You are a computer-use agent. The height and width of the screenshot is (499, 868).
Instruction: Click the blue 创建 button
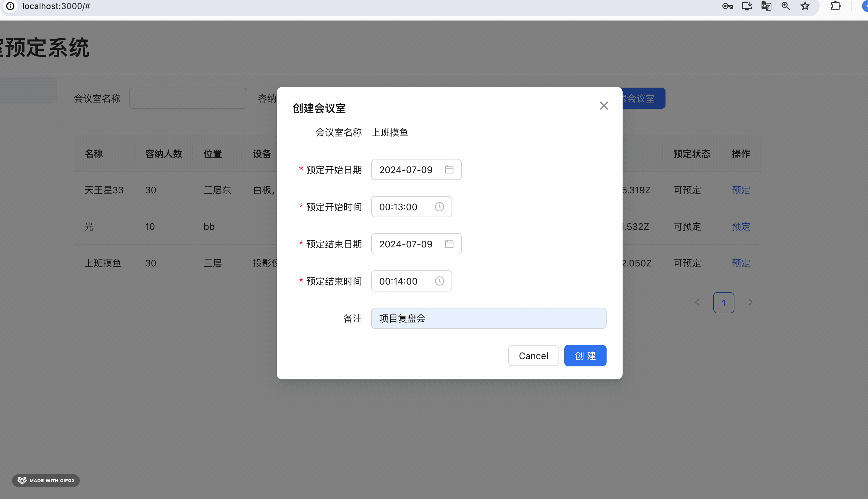click(585, 356)
